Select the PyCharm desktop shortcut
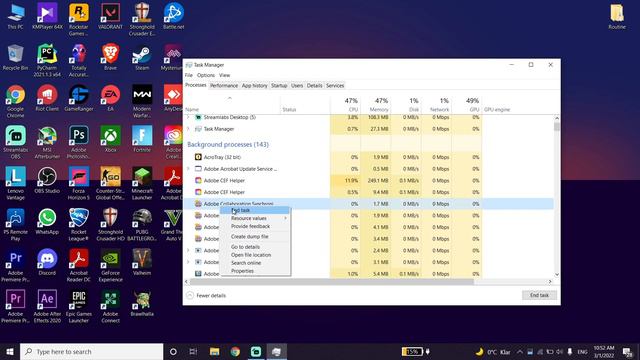 47,60
